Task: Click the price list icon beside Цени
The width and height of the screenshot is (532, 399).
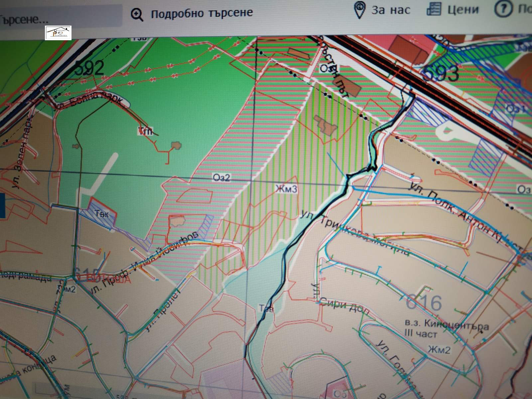Action: pyautogui.click(x=434, y=9)
